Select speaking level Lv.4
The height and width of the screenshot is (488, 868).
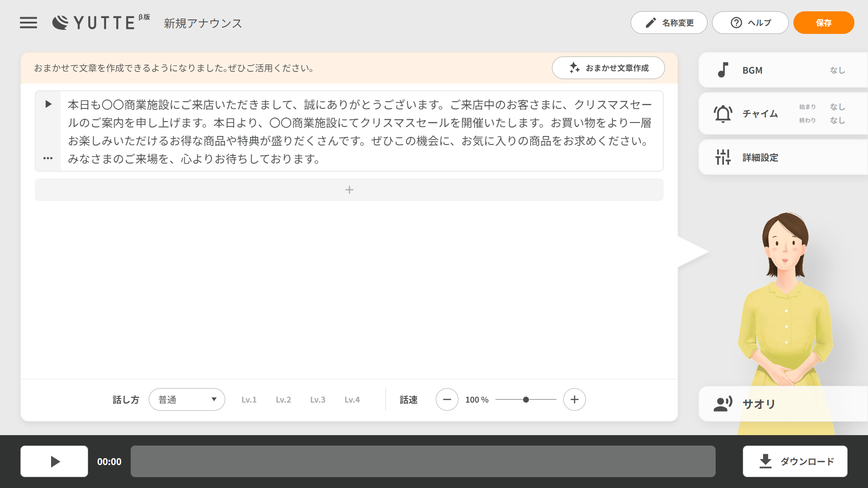point(352,399)
